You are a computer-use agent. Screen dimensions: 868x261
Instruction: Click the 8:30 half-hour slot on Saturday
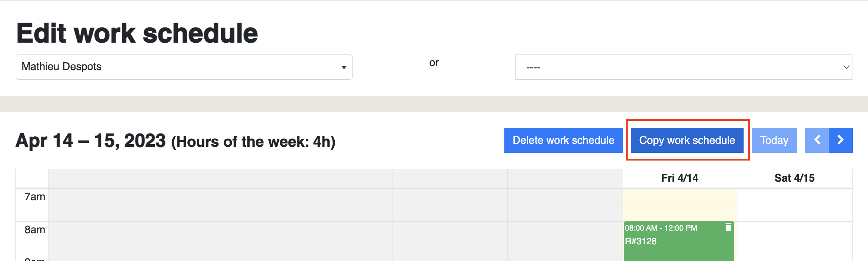[x=795, y=246]
